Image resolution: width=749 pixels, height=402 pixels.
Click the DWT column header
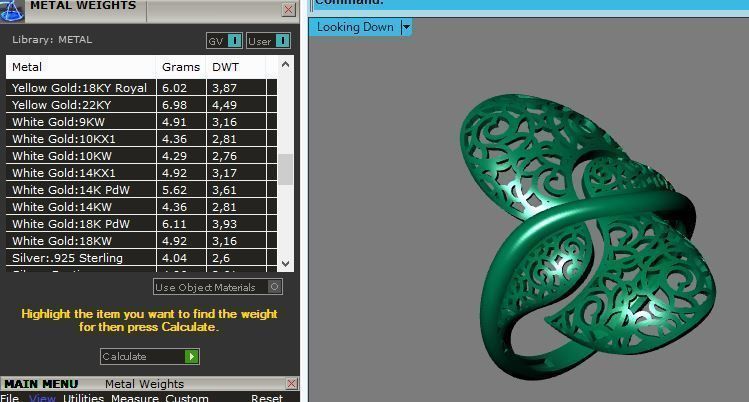(235, 67)
